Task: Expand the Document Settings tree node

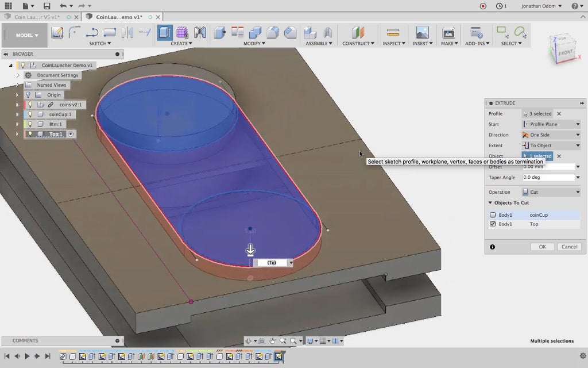Action: coord(17,75)
